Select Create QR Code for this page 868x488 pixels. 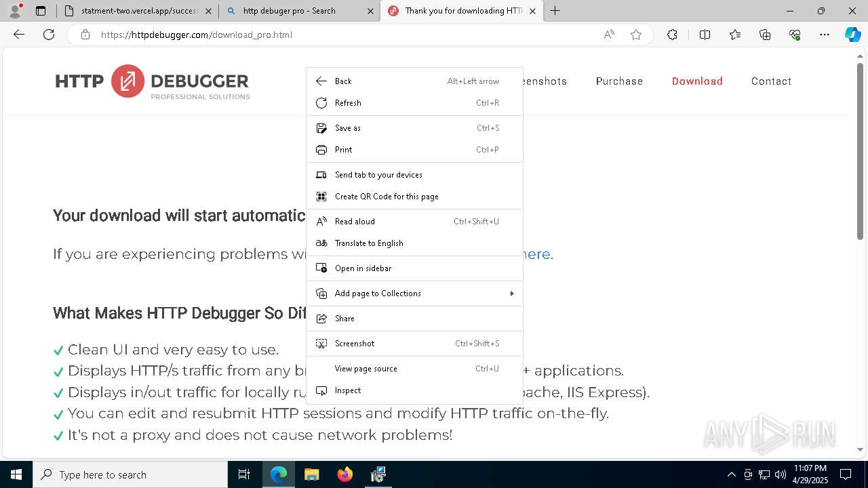point(414,197)
